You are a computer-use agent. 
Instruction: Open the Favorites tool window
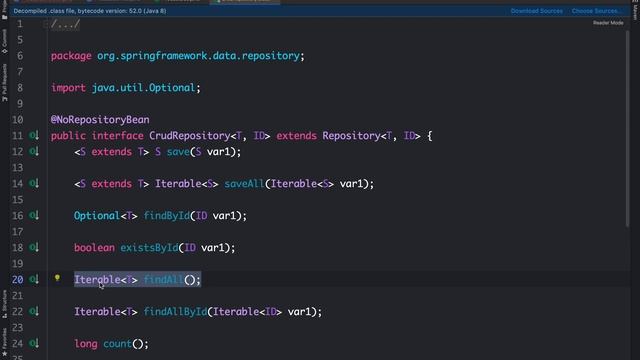coord(4,343)
